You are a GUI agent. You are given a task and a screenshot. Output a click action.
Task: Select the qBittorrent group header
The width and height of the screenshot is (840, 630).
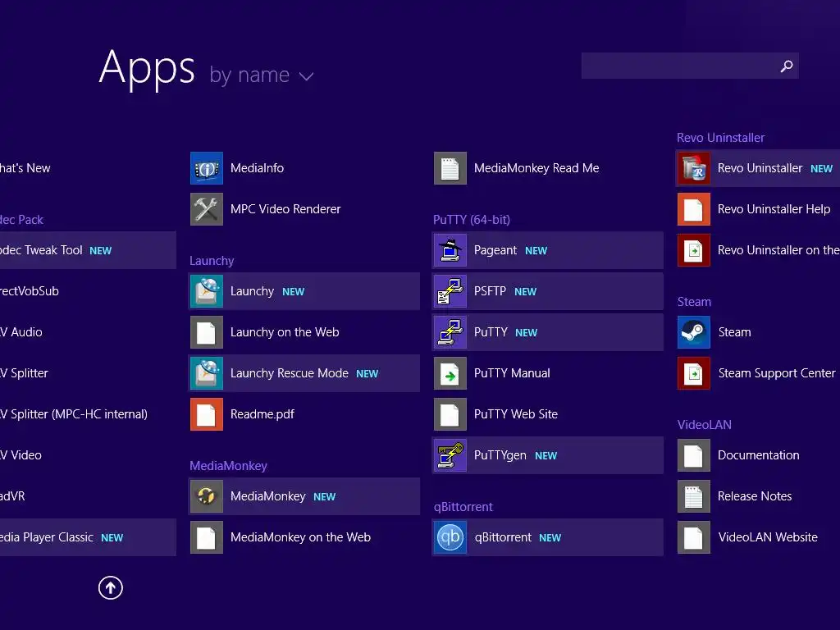point(463,507)
